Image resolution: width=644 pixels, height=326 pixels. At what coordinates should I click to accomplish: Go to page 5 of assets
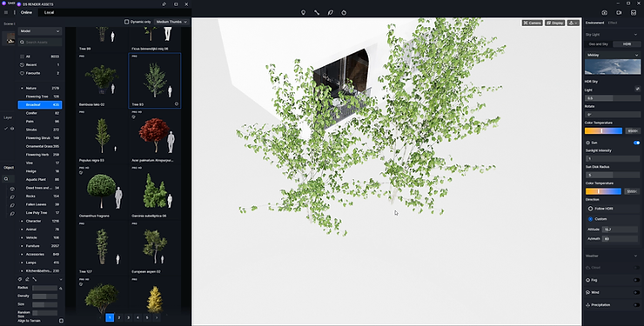[x=147, y=317]
